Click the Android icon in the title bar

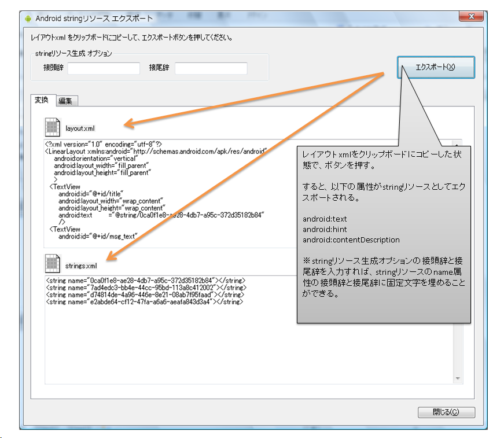coord(28,18)
